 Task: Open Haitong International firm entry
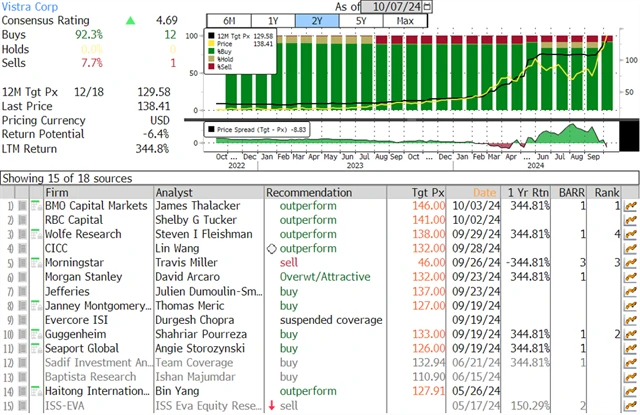click(90, 391)
